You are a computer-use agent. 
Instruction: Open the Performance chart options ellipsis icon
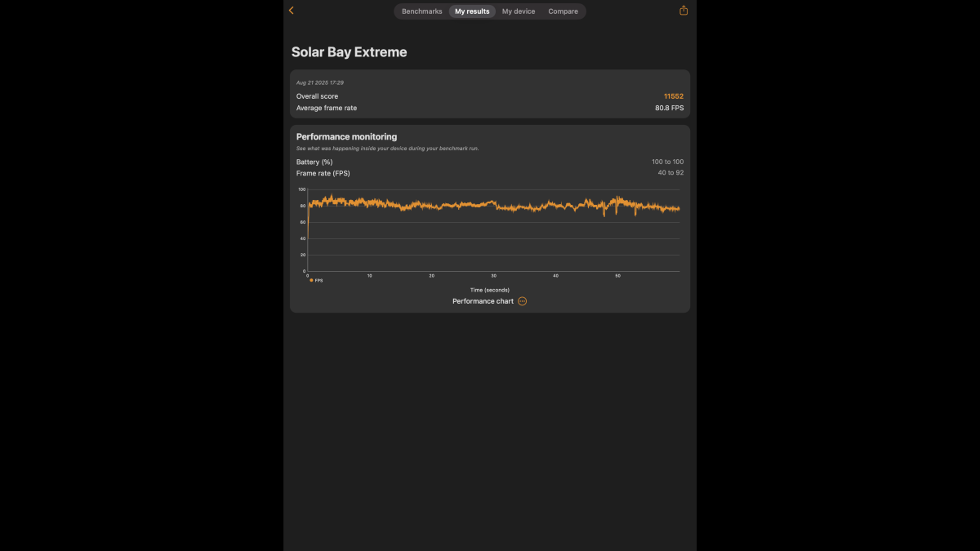523,301
